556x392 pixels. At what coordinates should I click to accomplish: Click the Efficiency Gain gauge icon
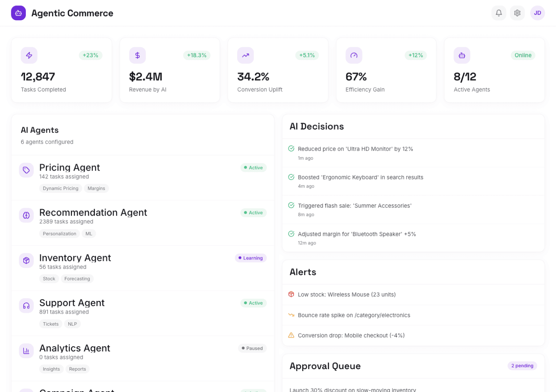click(x=354, y=55)
